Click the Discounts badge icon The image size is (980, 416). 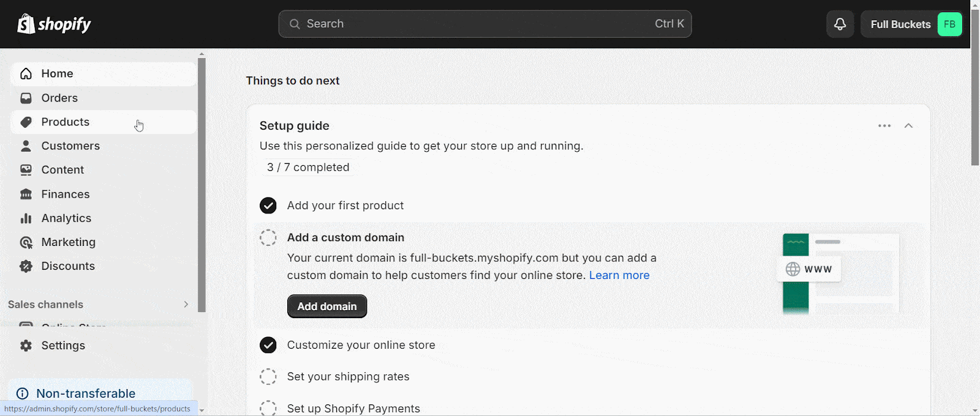click(x=26, y=266)
